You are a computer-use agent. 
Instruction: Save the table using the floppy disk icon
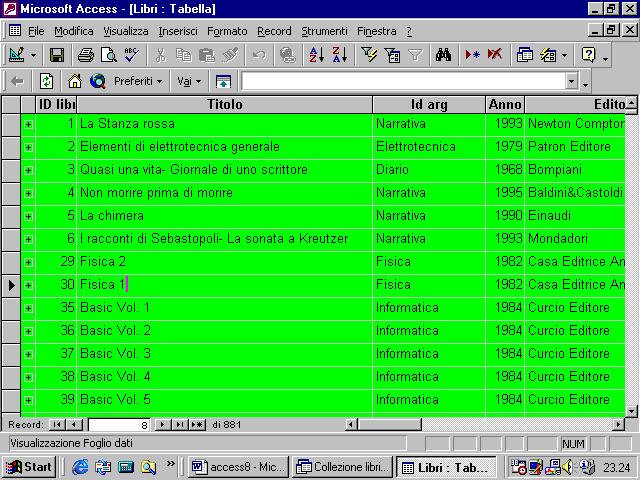pyautogui.click(x=57, y=55)
